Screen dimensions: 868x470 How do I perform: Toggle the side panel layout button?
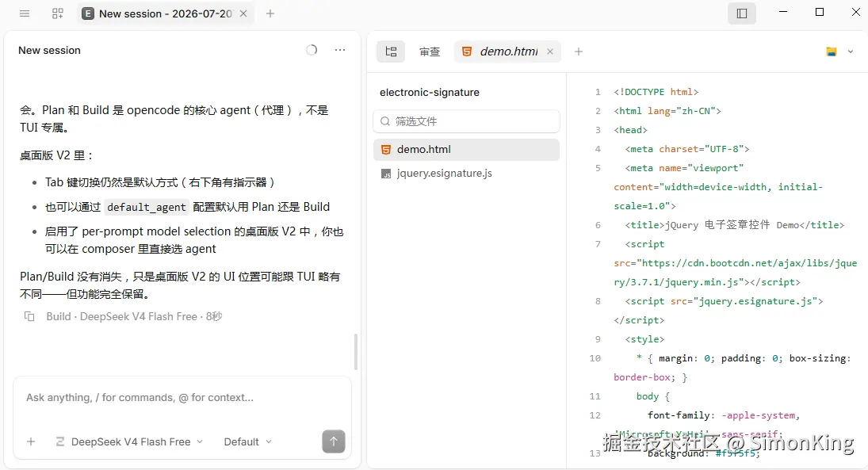coord(742,13)
